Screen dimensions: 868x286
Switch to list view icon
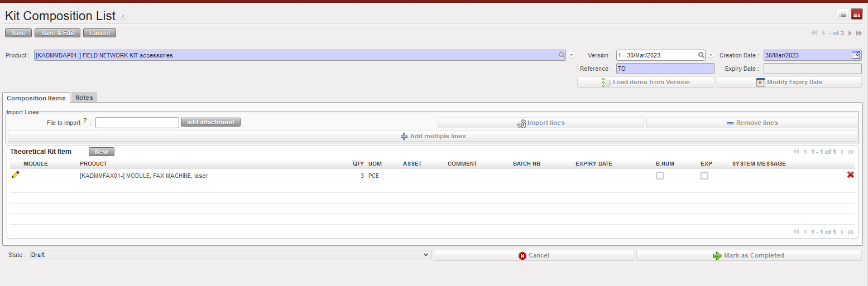(843, 14)
